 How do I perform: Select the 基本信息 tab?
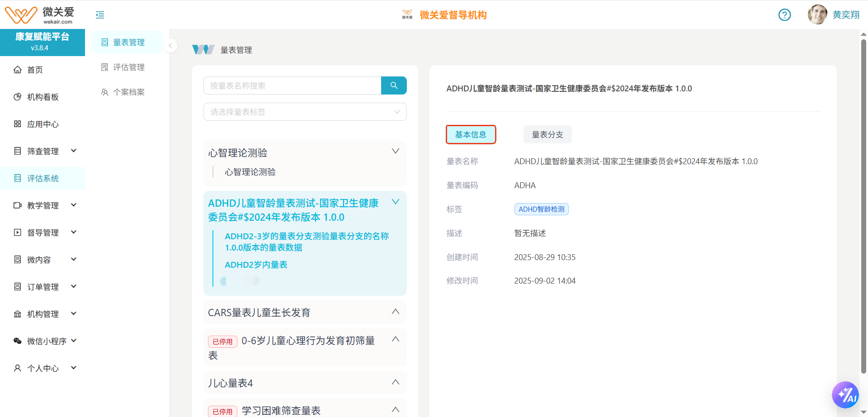click(x=471, y=134)
